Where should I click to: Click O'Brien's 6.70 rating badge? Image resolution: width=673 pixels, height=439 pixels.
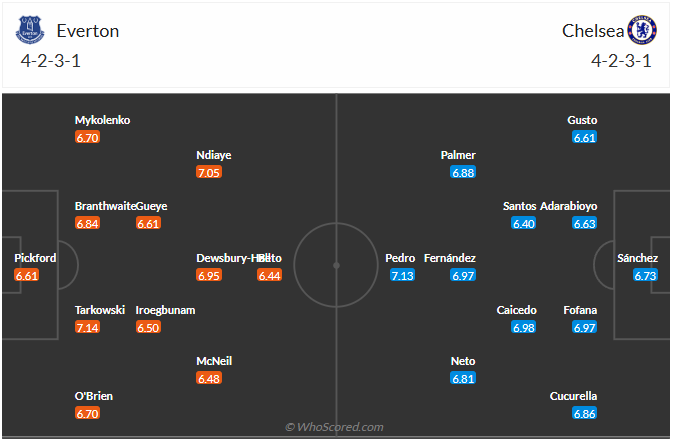click(87, 413)
